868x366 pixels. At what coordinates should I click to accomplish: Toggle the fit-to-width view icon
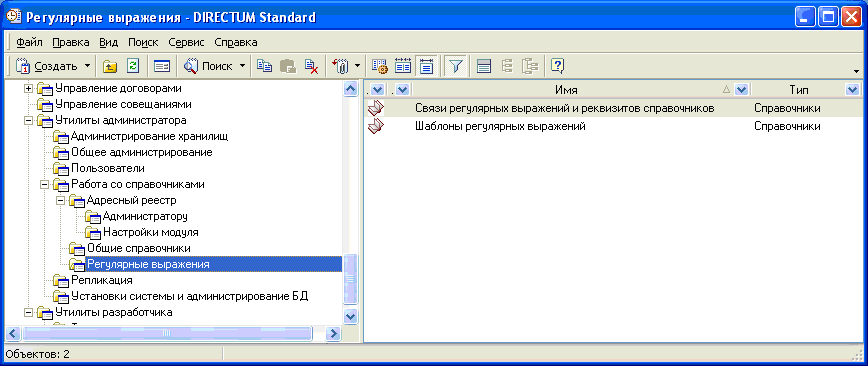pos(426,66)
